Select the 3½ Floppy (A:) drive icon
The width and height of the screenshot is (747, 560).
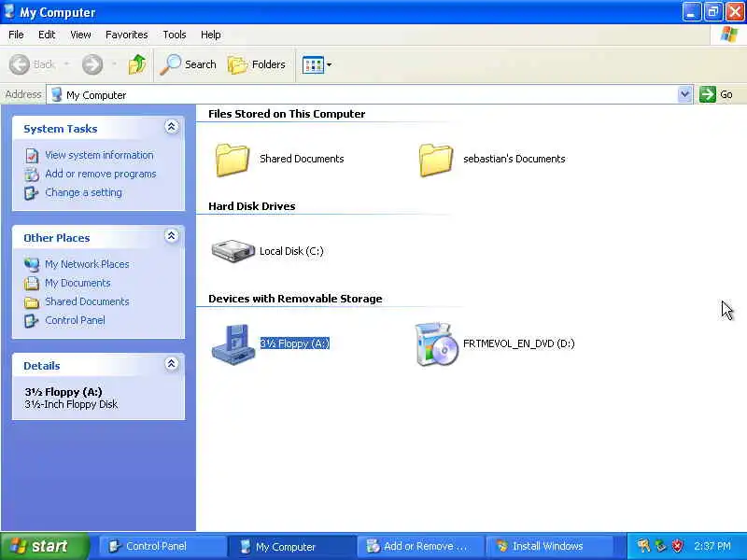233,344
